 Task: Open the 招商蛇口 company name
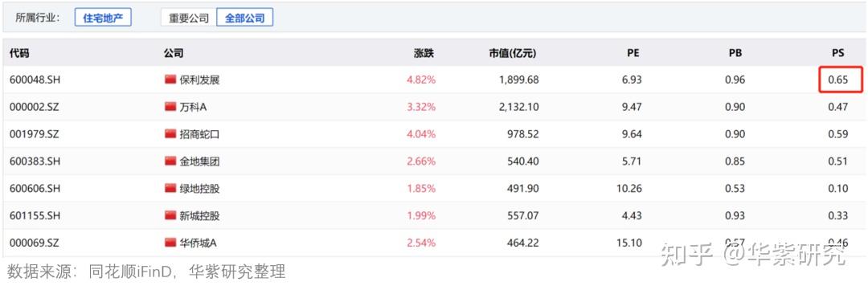(200, 134)
